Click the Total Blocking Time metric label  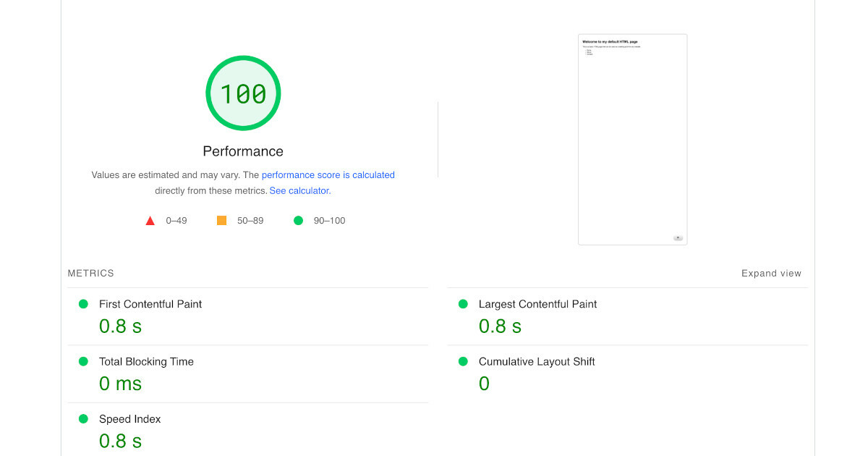click(x=146, y=361)
